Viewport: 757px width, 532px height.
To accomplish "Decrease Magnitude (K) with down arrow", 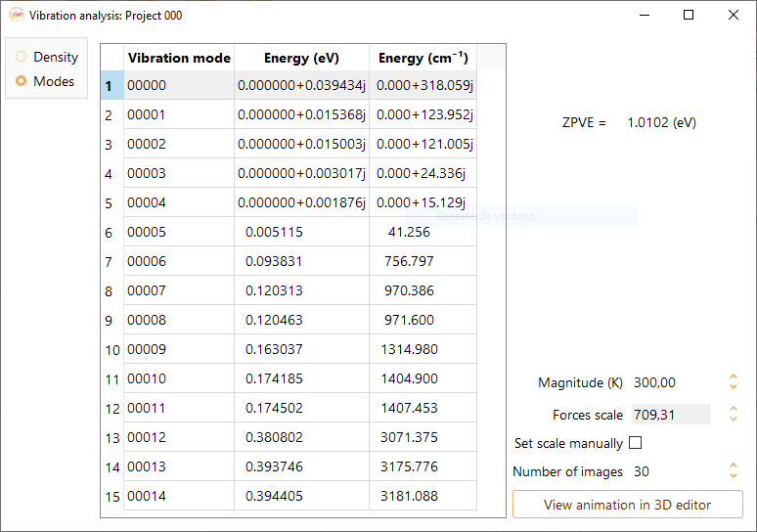I will [x=734, y=386].
